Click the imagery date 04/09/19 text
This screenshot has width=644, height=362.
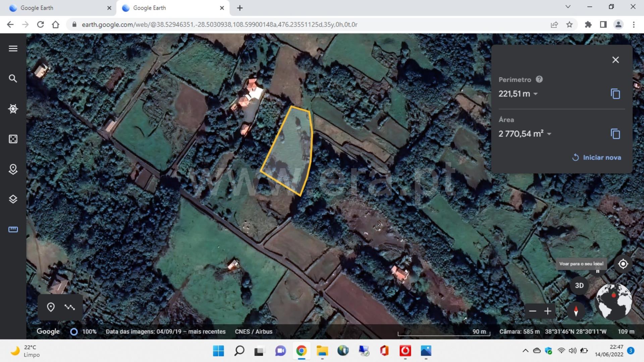[x=166, y=331]
